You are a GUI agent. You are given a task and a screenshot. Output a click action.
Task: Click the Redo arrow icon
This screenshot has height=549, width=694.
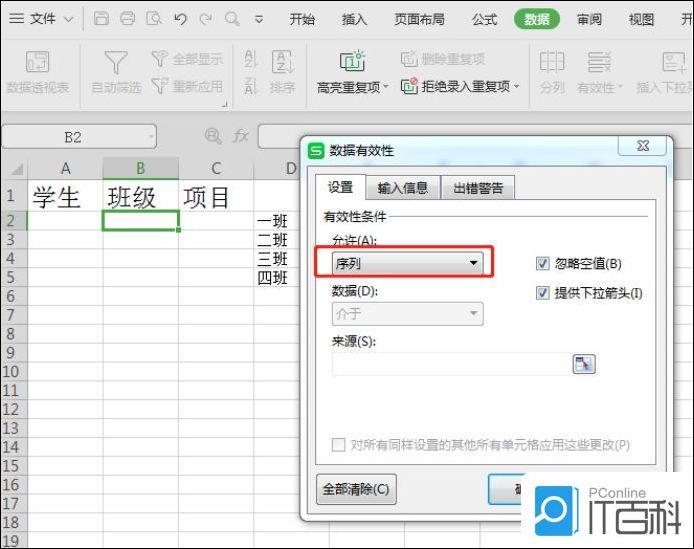point(206,19)
